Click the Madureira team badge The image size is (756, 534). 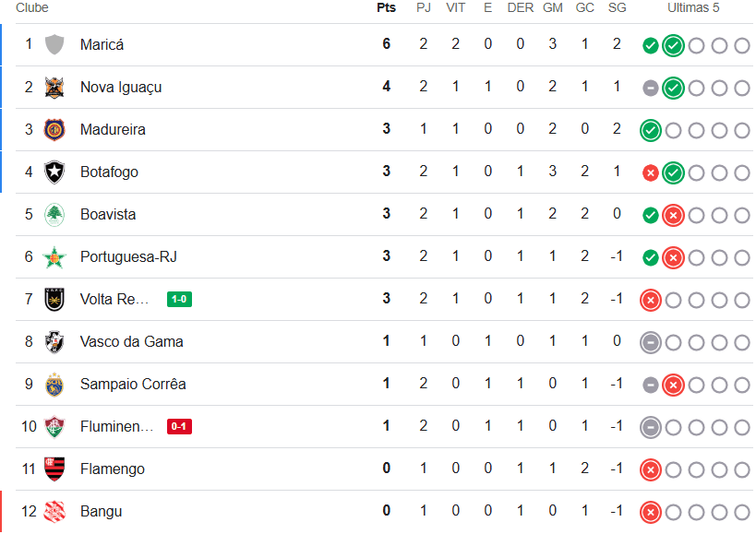54,129
